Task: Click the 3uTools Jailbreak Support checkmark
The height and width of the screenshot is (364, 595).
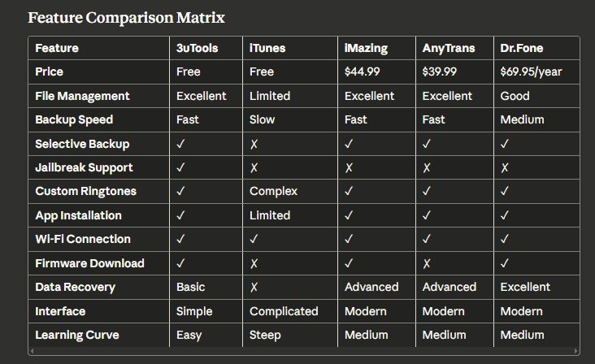Action: coord(180,167)
